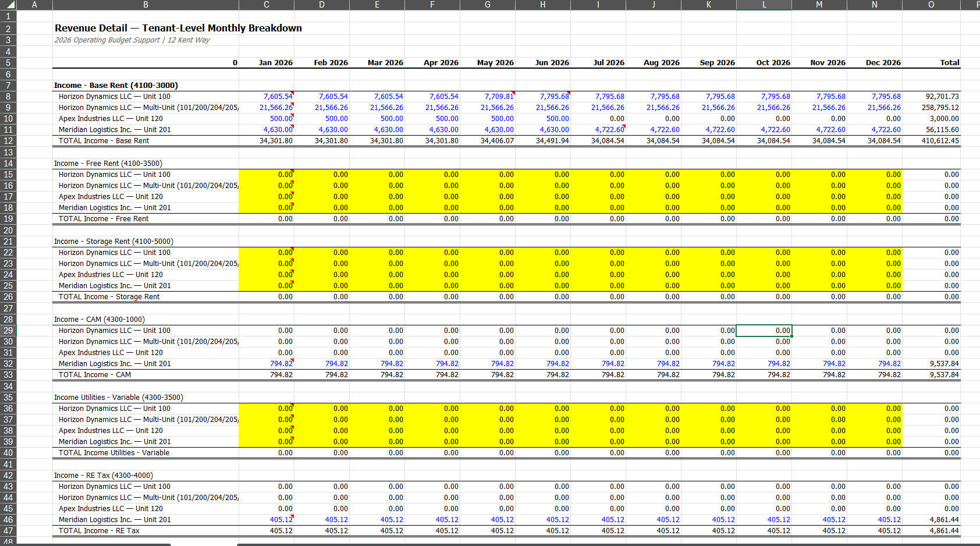Viewport: 980px width, 546px height.
Task: Click the 'Revenue Detail — Tenant-Level Monthly Breakdown' title cell
Action: pyautogui.click(x=145, y=28)
